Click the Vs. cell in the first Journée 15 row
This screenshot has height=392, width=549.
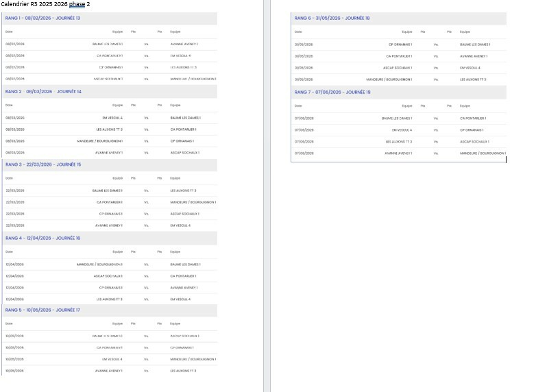147,191
